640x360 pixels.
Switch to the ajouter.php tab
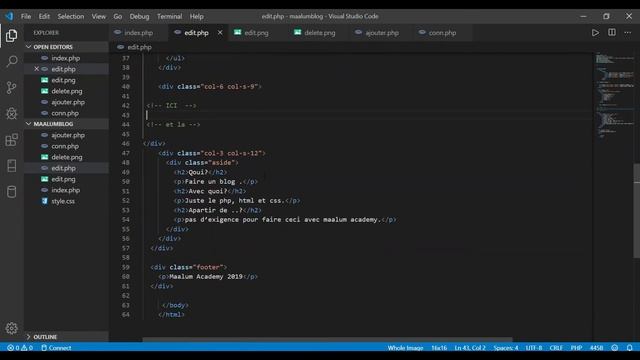382,33
